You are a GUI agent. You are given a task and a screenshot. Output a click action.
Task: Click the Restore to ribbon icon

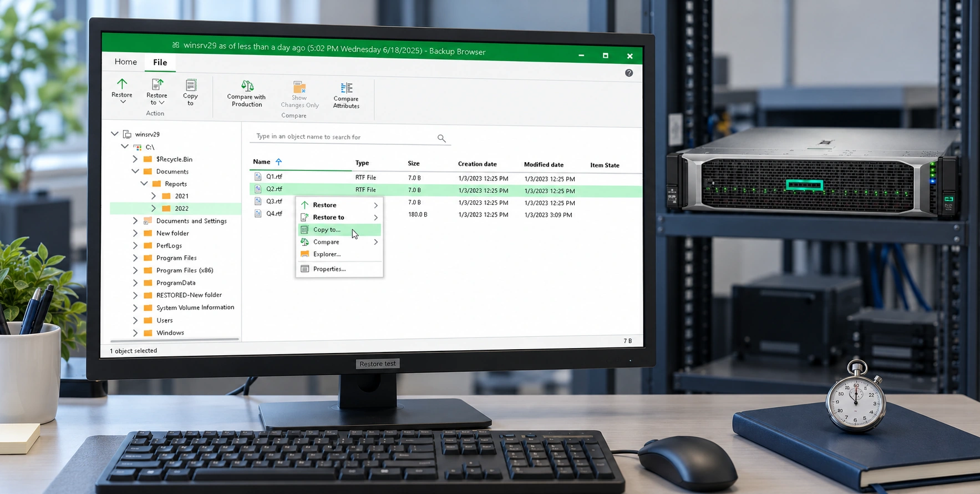point(158,84)
